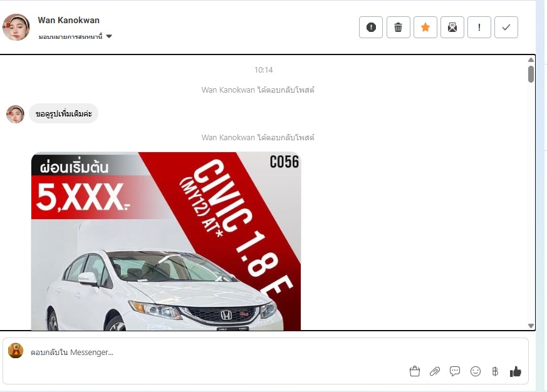This screenshot has width=547, height=392.
Task: Toggle the orange star follow-up icon
Action: [x=425, y=27]
